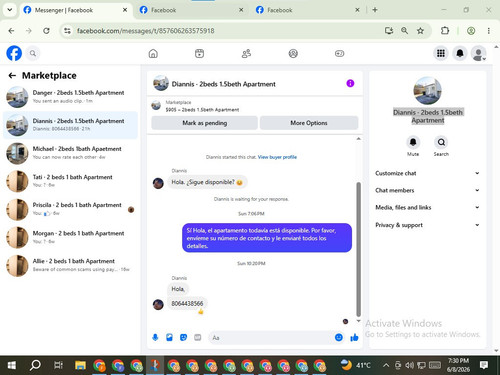Click the Marketplace listing $905 row
Screen dimensions: 500x375
[254, 106]
